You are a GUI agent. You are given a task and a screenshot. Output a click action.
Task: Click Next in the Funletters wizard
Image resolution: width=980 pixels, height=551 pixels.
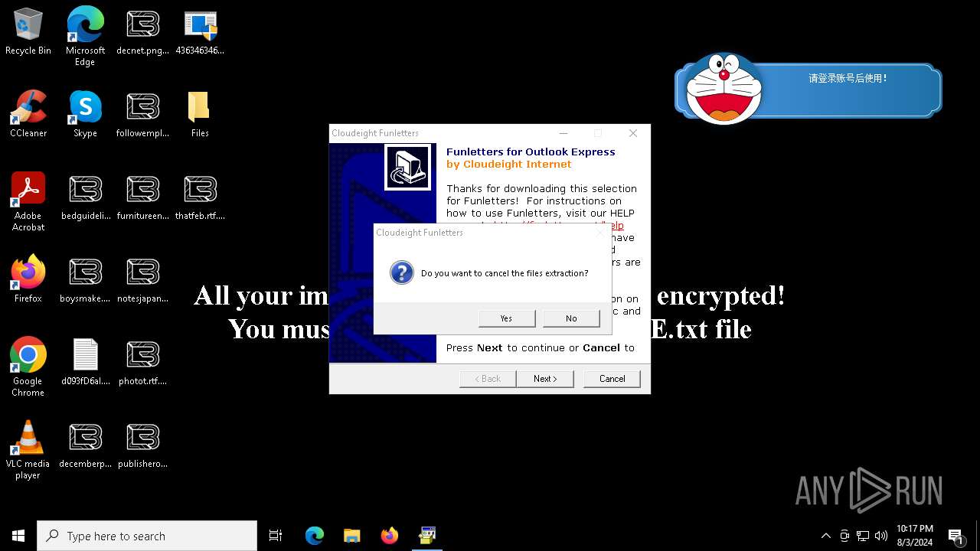pyautogui.click(x=545, y=379)
